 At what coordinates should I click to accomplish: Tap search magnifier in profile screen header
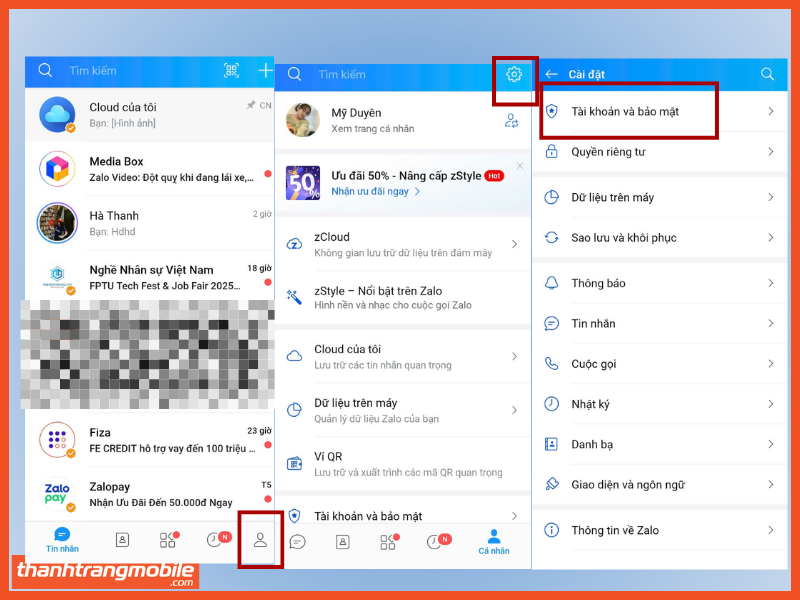click(x=294, y=74)
